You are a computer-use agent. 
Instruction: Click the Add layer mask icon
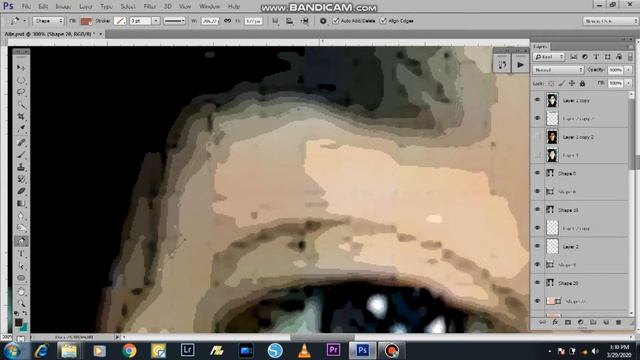pos(567,322)
